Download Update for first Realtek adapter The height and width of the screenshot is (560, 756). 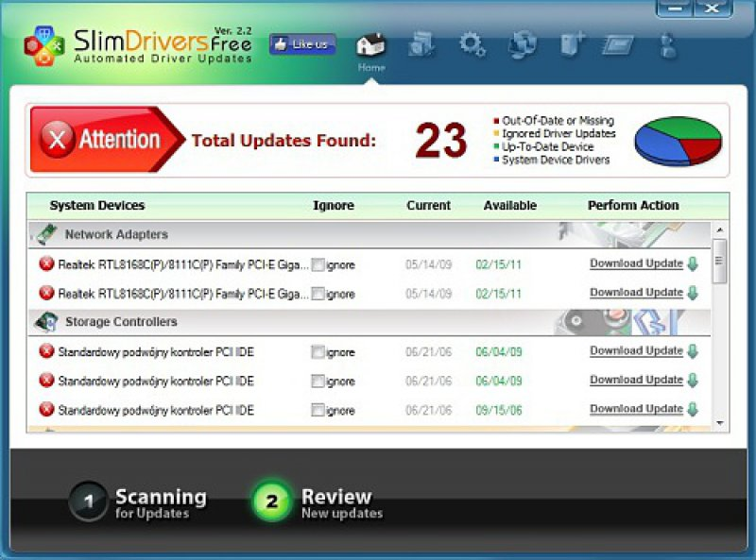pyautogui.click(x=636, y=263)
